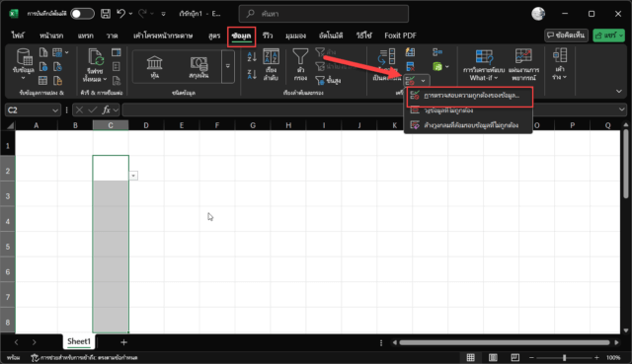Click the Search (ค้นหา) box

pos(324,14)
